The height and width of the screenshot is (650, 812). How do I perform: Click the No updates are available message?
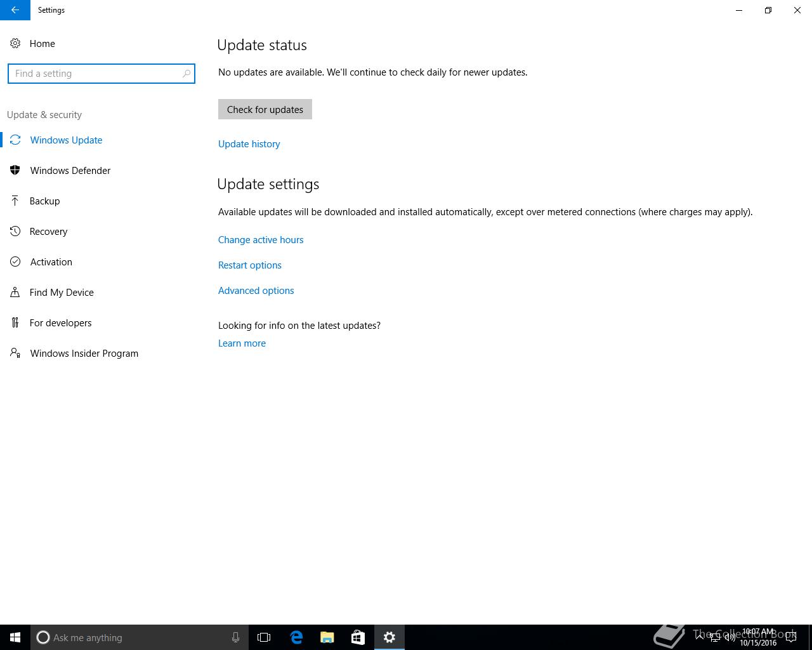coord(373,72)
